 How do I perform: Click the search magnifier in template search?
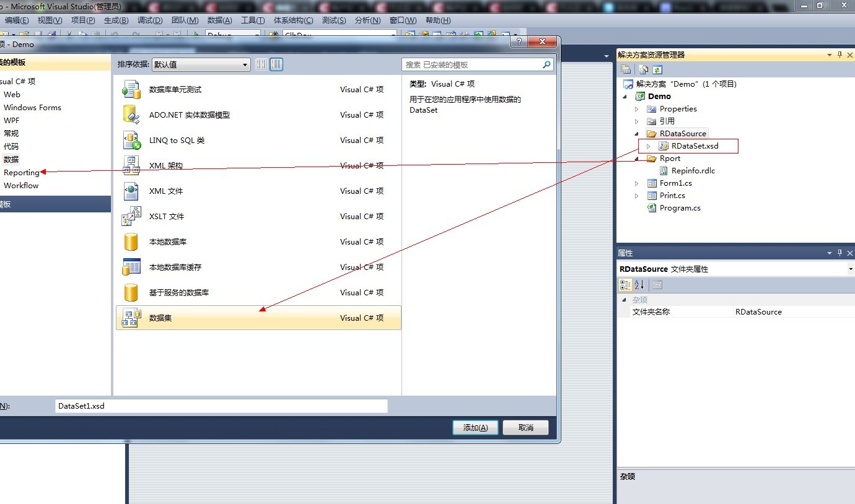pos(546,64)
